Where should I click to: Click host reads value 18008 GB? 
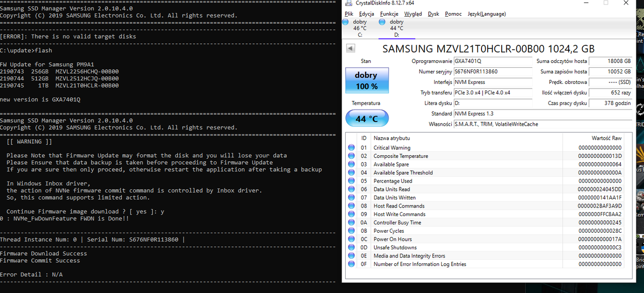[x=610, y=61]
